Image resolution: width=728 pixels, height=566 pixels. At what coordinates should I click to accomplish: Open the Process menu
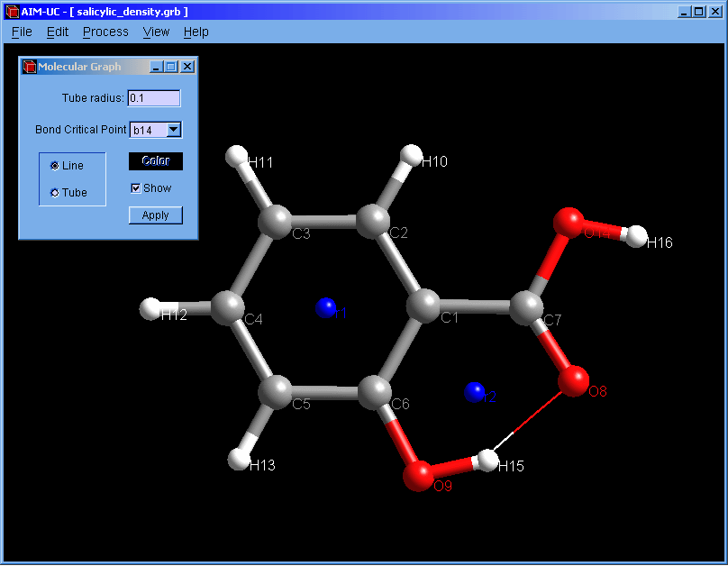tap(105, 32)
